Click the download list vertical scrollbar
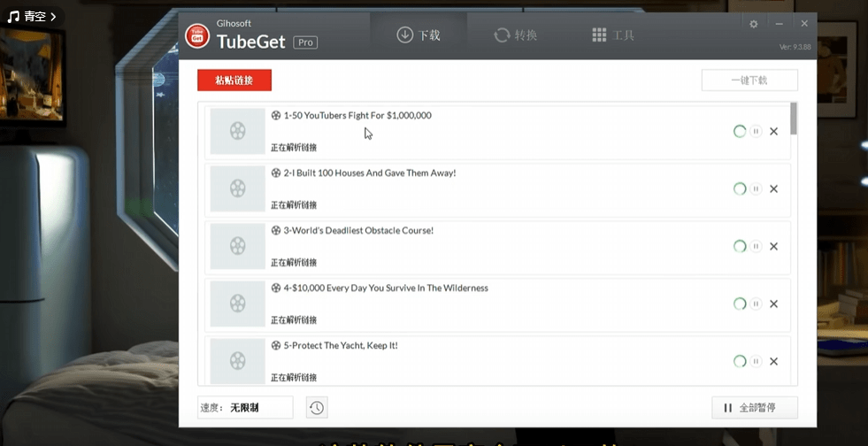Image resolution: width=868 pixels, height=446 pixels. [794, 119]
